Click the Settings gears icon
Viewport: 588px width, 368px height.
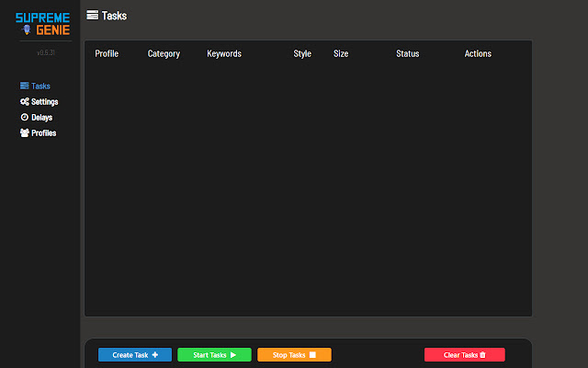(x=25, y=101)
